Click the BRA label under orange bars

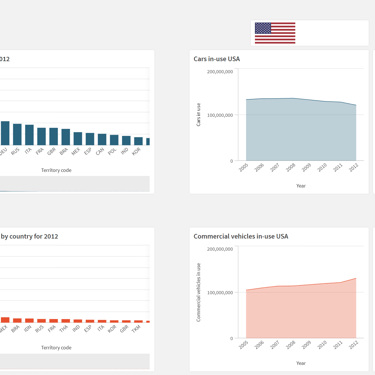[15, 329]
